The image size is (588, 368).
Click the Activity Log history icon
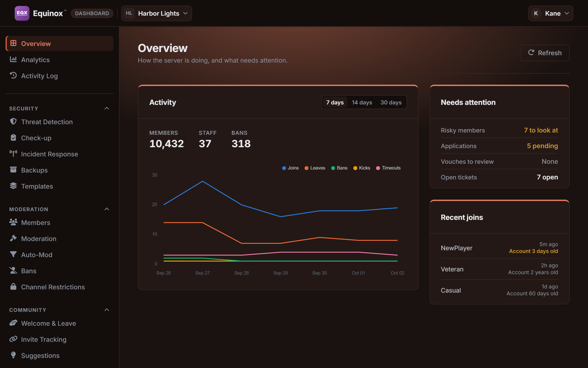tap(13, 75)
